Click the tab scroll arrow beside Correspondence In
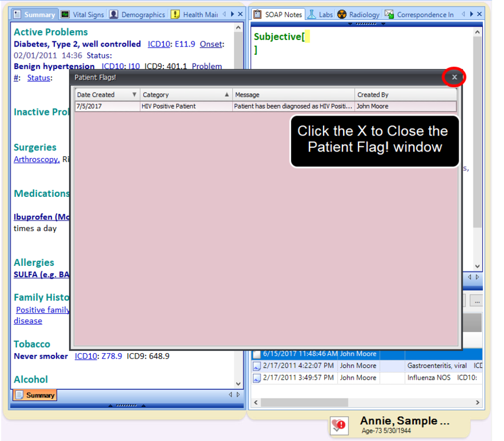This screenshot has height=441, width=504. tap(472, 13)
